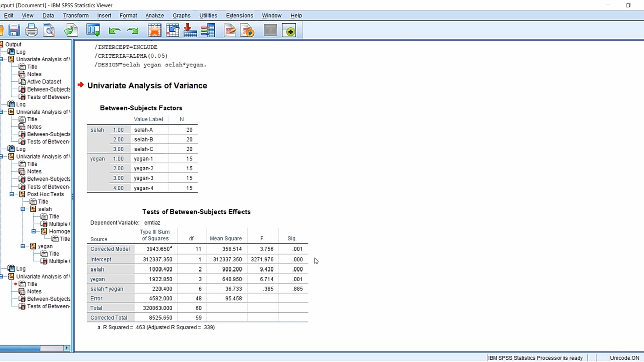644x362 pixels.
Task: Click the green Redo arrow
Action: click(133, 31)
